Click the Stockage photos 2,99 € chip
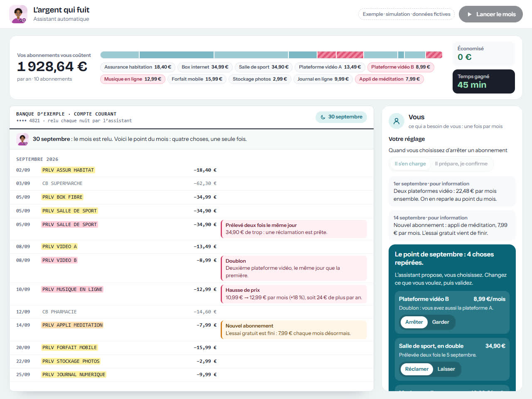Viewport: 532px width, 399px height. click(x=260, y=79)
